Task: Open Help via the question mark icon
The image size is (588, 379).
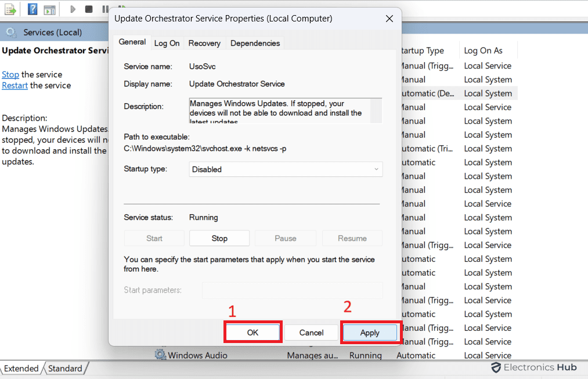Action: point(33,9)
